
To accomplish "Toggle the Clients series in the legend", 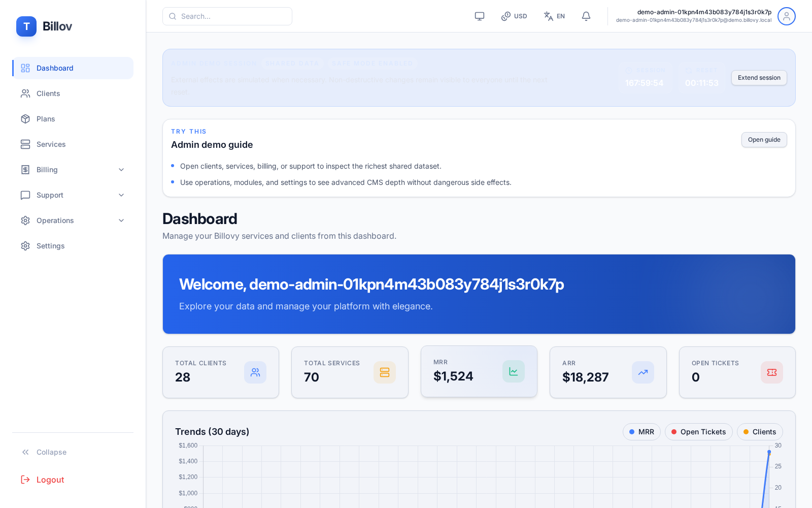I will 760,432.
